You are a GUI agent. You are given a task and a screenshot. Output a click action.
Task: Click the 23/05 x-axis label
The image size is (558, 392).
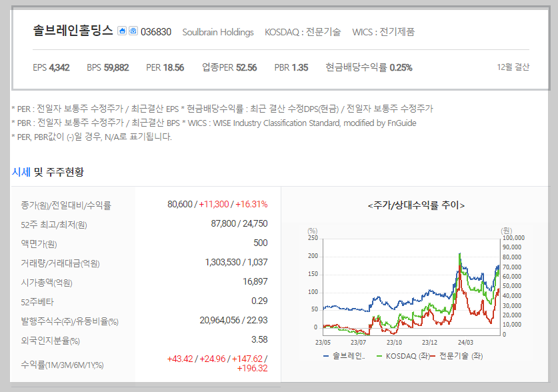323,343
